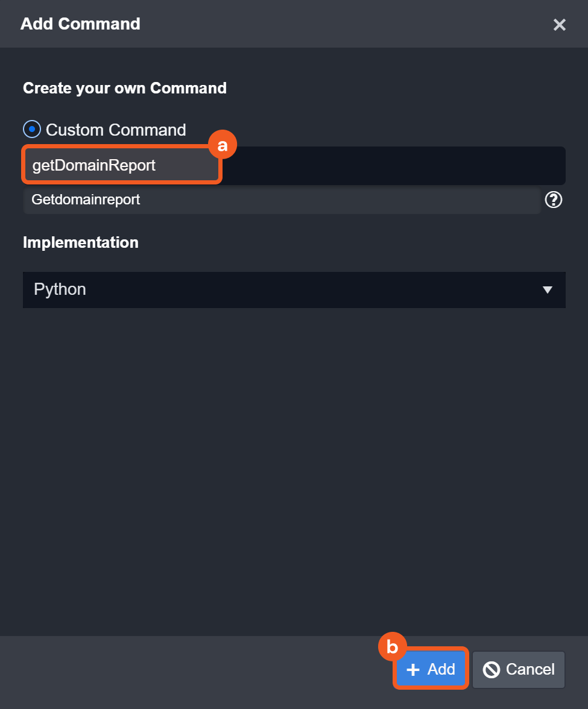Click the orange 'a' annotation badge
Viewport: 588px width, 709px height.
[223, 145]
